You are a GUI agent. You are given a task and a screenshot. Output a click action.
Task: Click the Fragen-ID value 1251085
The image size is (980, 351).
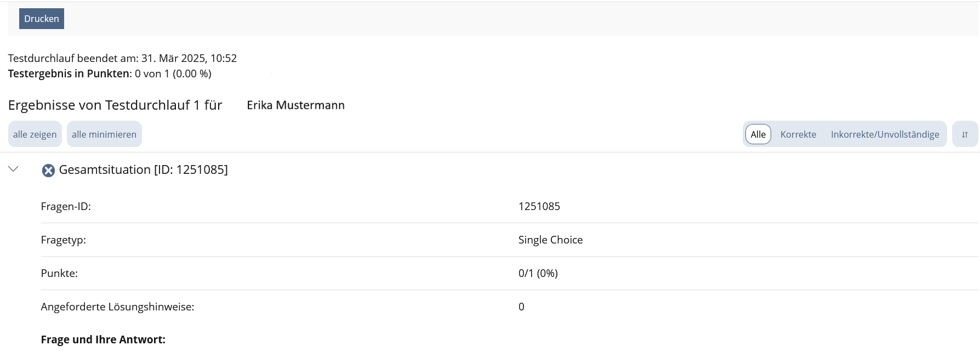pyautogui.click(x=539, y=206)
